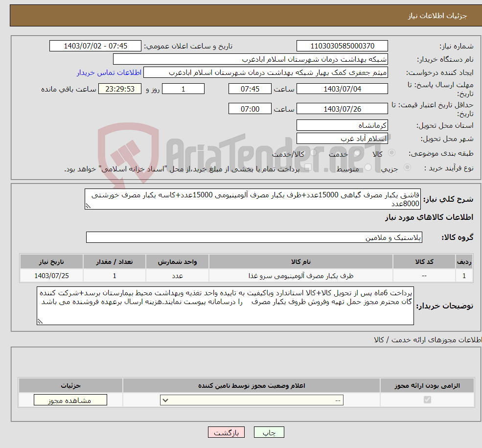Click the buyer organization name field
The height and width of the screenshot is (448, 482).
(251, 59)
